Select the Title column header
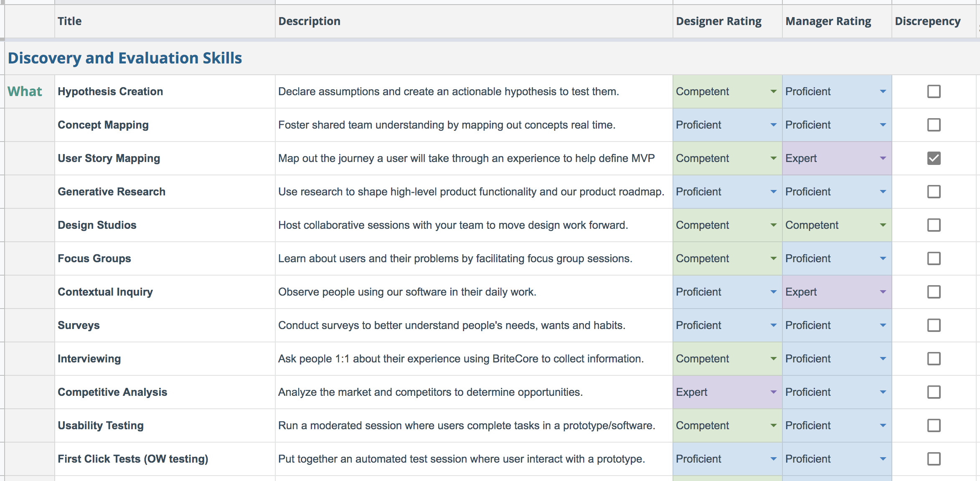 tap(70, 21)
